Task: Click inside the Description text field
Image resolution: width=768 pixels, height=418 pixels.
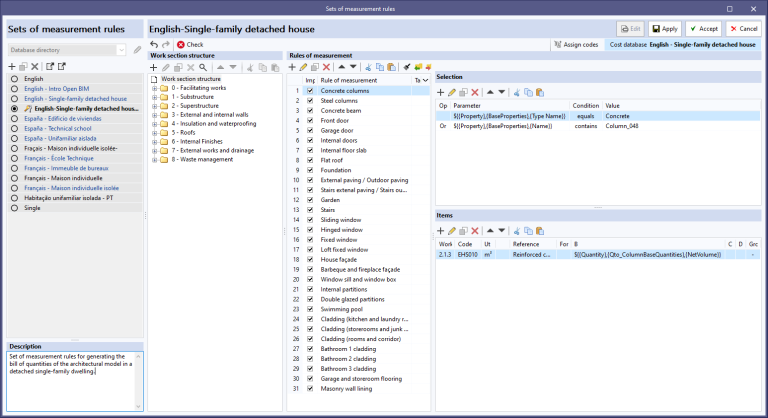Action: pos(72,381)
